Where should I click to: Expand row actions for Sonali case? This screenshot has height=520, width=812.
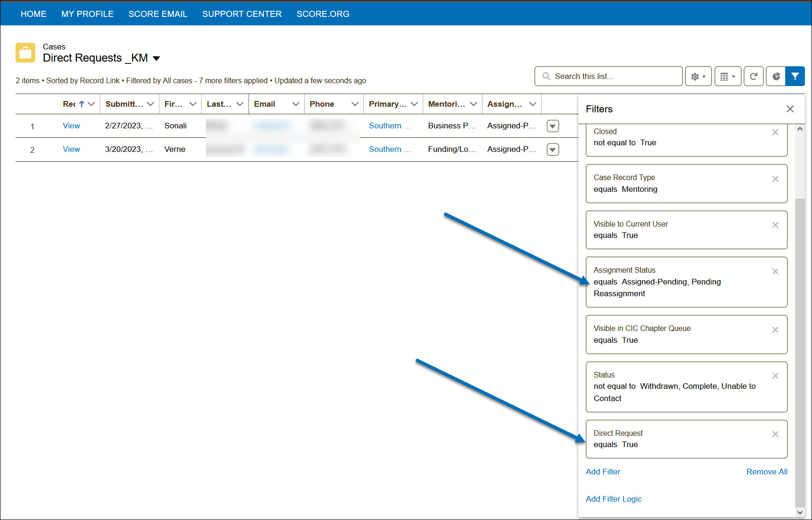553,126
